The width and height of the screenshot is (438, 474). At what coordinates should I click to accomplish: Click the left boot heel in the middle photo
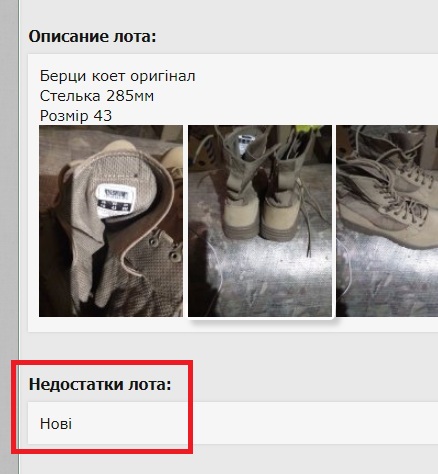tap(240, 214)
